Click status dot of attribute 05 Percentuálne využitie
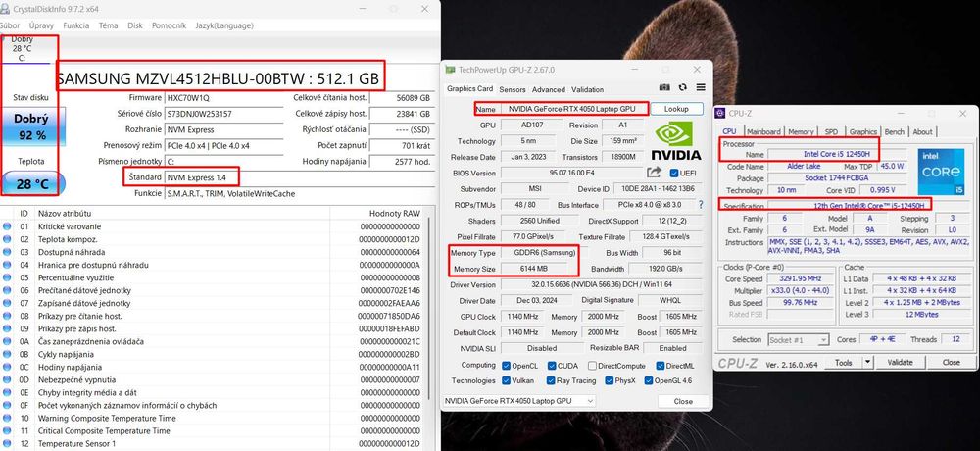Screen dimensions: 980x451 click(x=7, y=277)
